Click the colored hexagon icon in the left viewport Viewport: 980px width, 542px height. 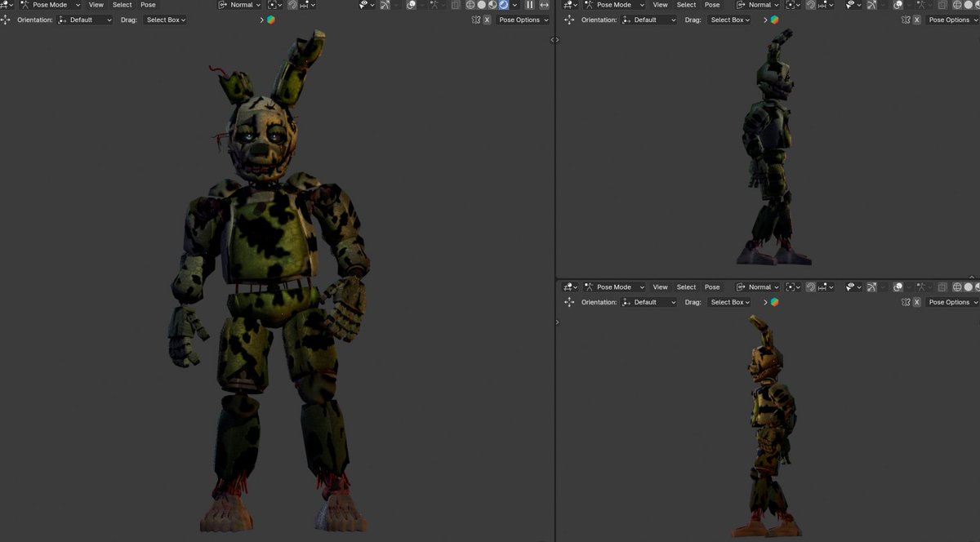[x=271, y=20]
